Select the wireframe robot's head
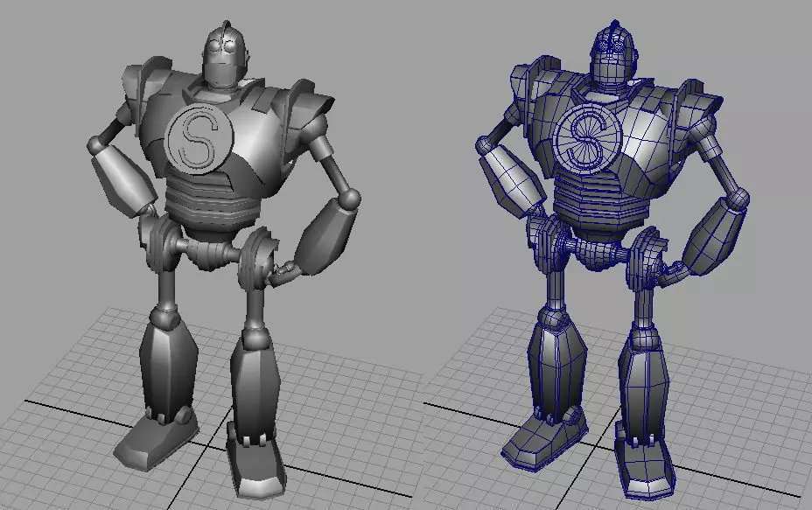The image size is (812, 510). click(612, 53)
